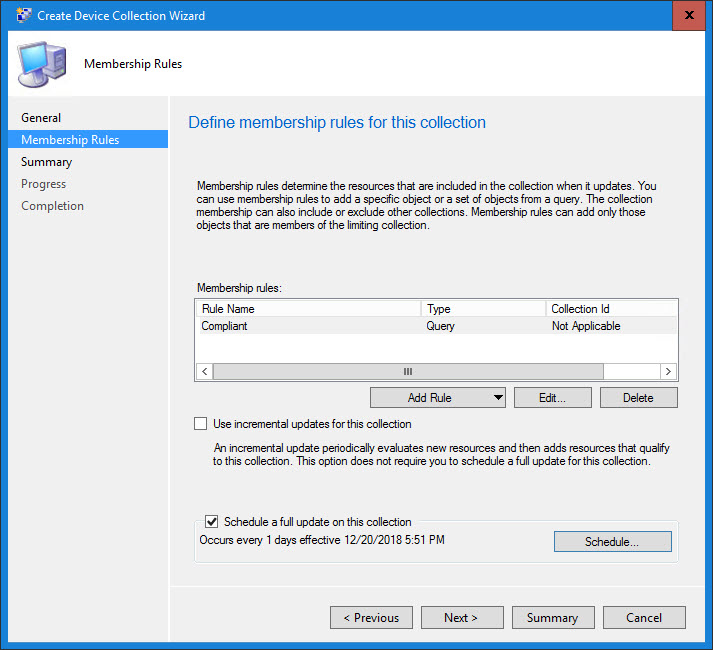The width and height of the screenshot is (713, 650).
Task: Sort by Rule Name column header
Action: [x=308, y=309]
